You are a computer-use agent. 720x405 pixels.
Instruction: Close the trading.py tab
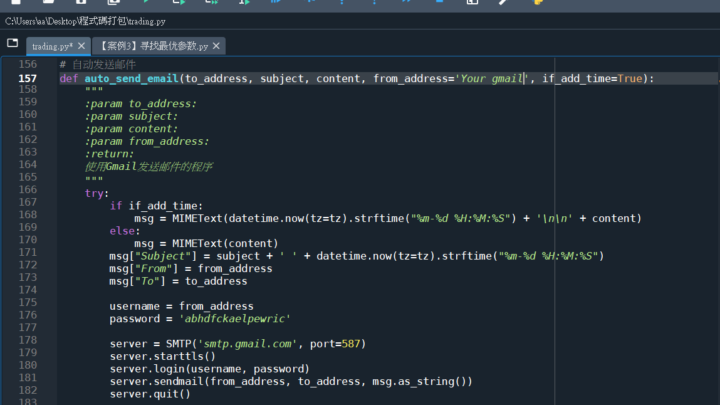[81, 46]
